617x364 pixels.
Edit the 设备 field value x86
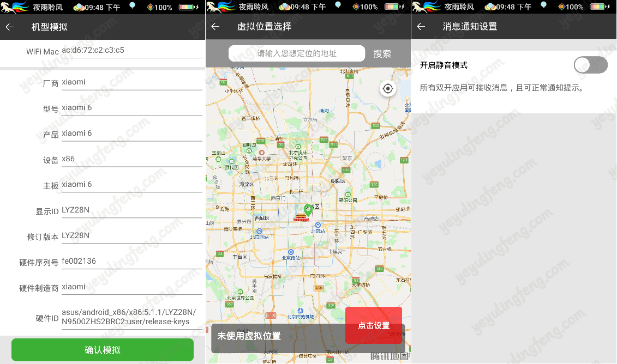[132, 159]
